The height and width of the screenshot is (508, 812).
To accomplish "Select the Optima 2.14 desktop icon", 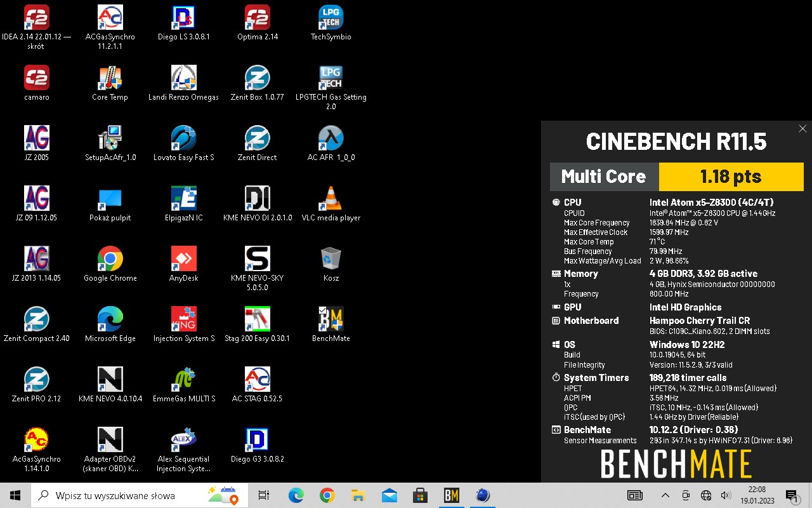I will pos(257,18).
